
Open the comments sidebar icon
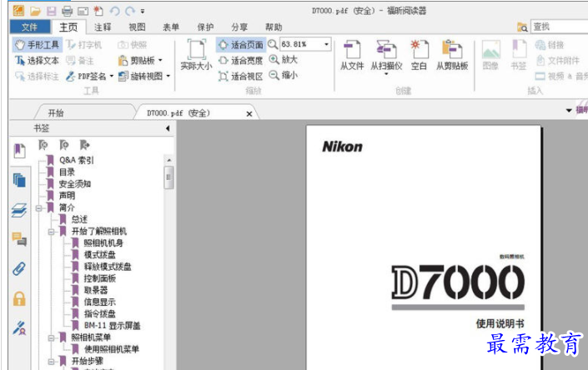19,239
